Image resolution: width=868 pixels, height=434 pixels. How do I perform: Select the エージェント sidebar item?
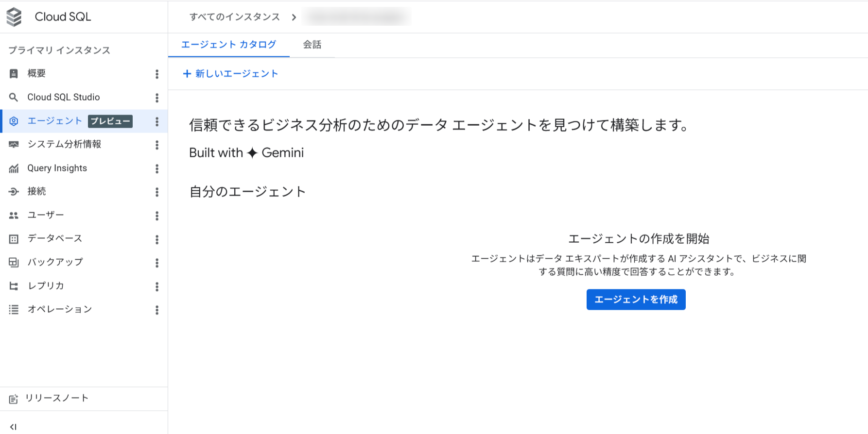84,121
